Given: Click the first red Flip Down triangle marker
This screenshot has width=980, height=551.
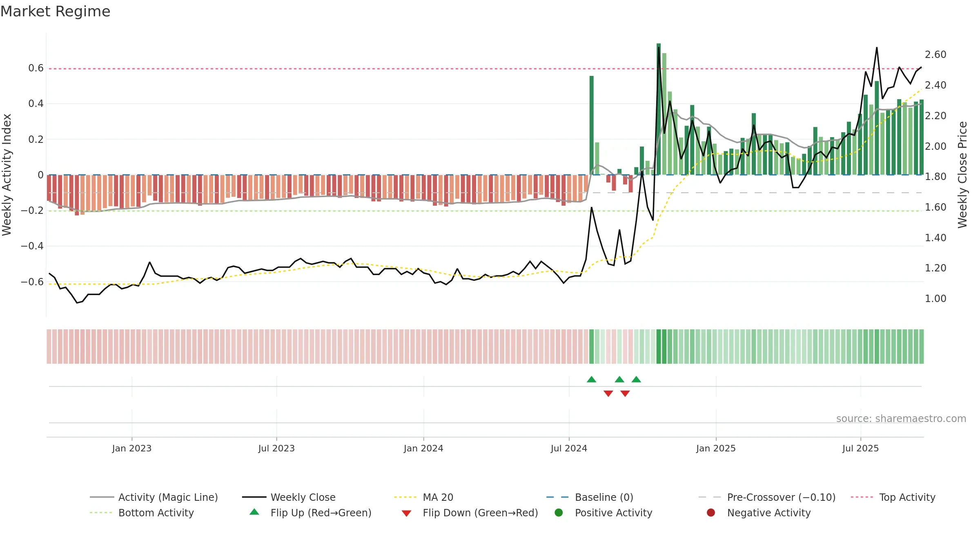Looking at the screenshot, I should (608, 393).
